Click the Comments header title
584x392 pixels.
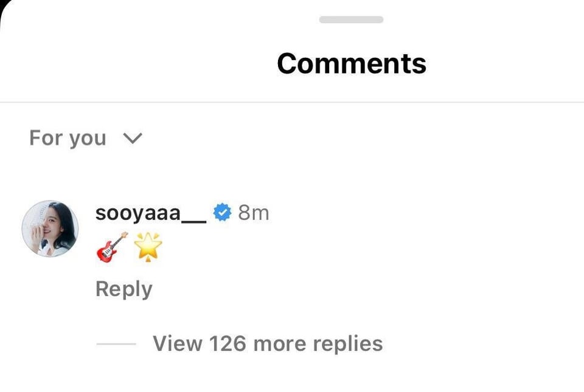(351, 63)
